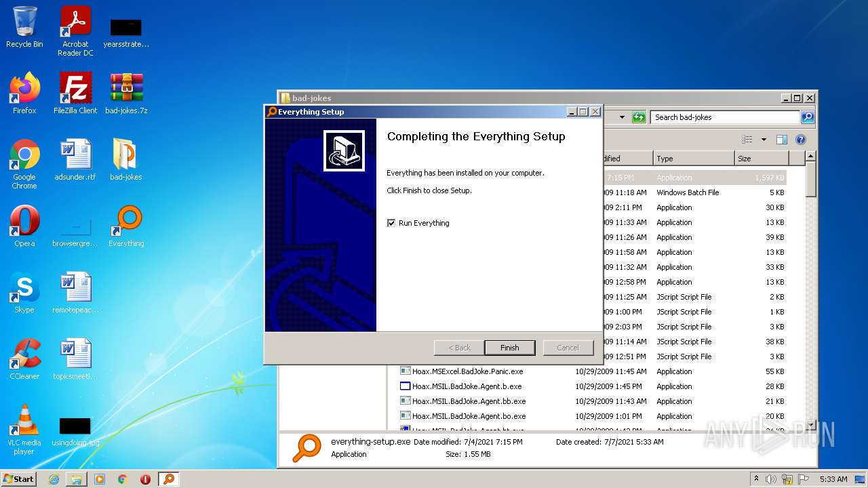Viewport: 868px width, 488px height.
Task: Open media player taskbar icon
Action: coord(100,479)
